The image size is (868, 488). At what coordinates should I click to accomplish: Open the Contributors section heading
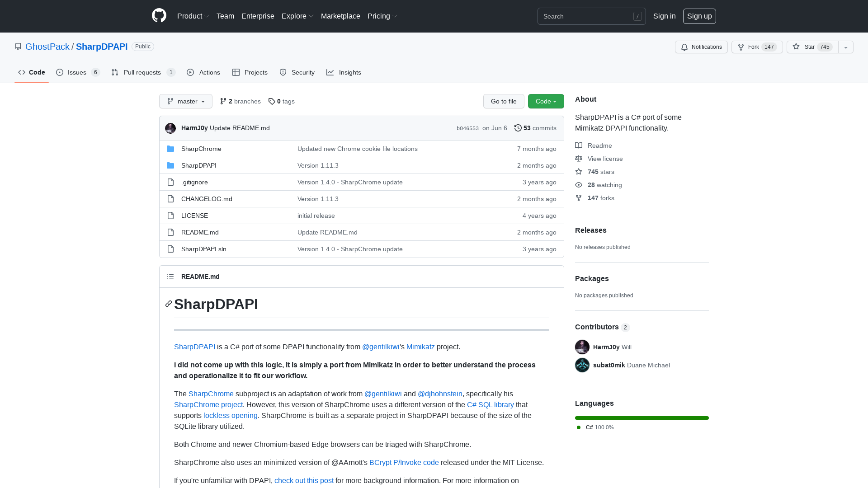(x=602, y=327)
